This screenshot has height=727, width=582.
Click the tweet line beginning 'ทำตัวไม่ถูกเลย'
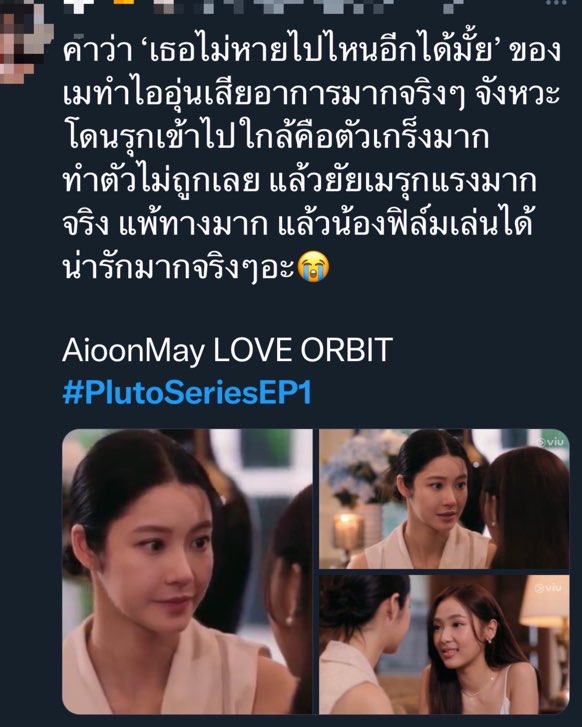tap(300, 181)
